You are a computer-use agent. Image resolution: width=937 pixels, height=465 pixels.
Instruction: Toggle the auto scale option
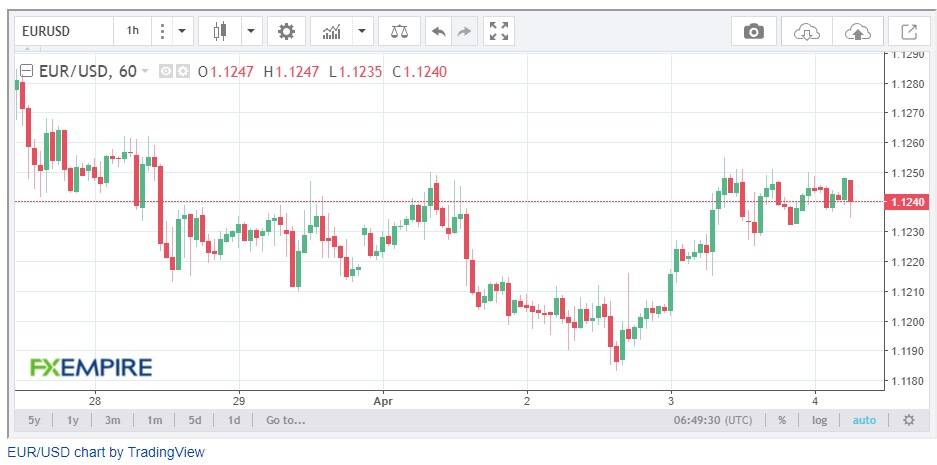[x=864, y=420]
